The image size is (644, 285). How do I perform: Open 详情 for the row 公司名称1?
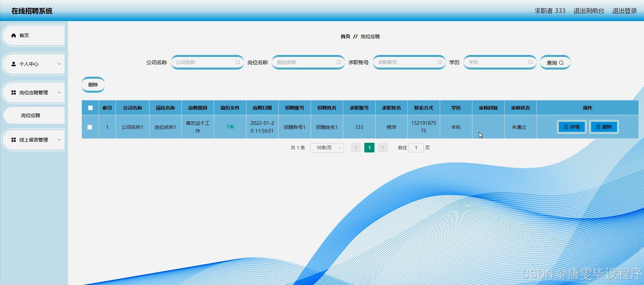(572, 127)
